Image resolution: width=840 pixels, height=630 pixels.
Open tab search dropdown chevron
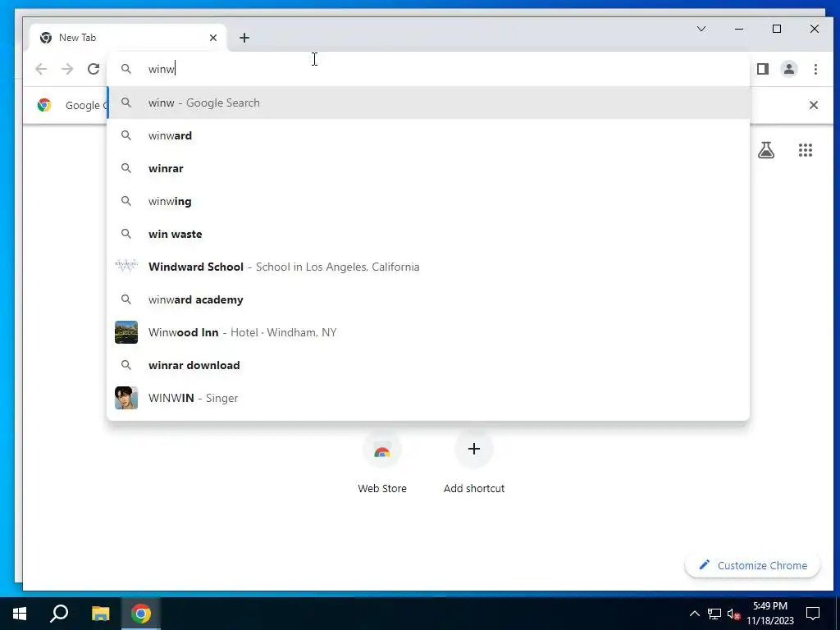click(x=701, y=29)
